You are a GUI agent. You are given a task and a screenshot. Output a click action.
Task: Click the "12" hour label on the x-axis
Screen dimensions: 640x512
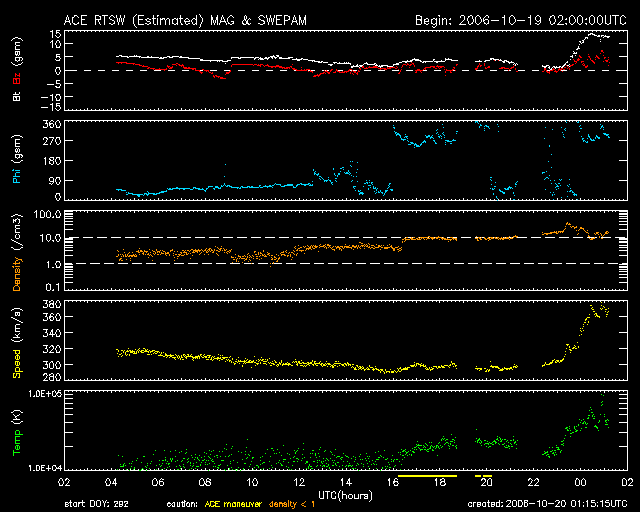tap(299, 483)
